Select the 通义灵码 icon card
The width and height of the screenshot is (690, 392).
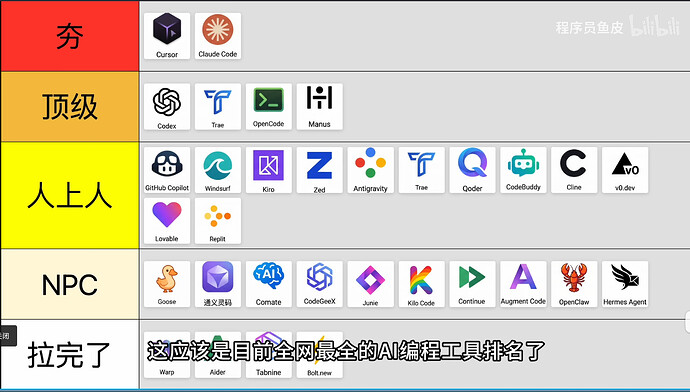[218, 284]
